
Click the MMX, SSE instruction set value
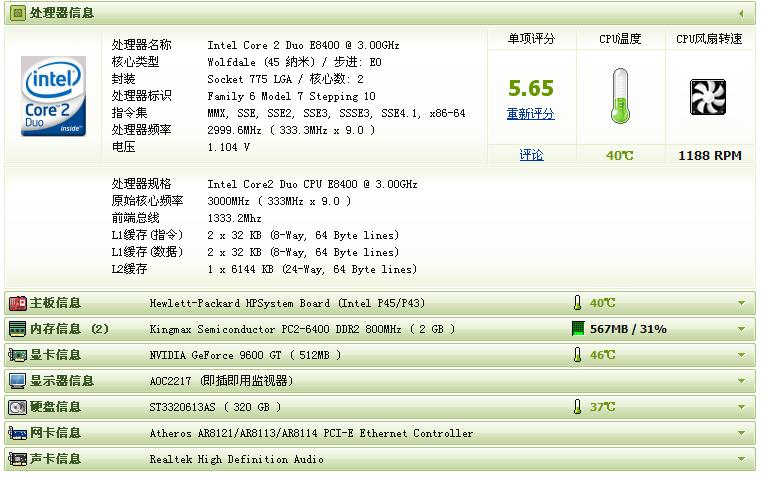point(337,113)
